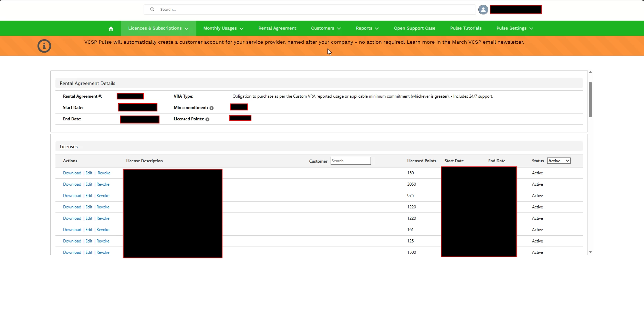Click the search magnifier icon
This screenshot has height=315, width=644.
pyautogui.click(x=152, y=9)
